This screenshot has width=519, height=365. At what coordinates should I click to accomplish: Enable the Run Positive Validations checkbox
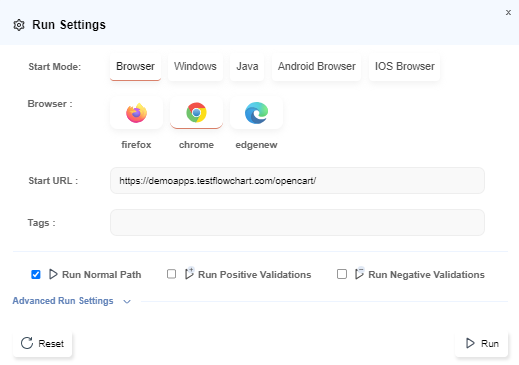click(x=171, y=274)
